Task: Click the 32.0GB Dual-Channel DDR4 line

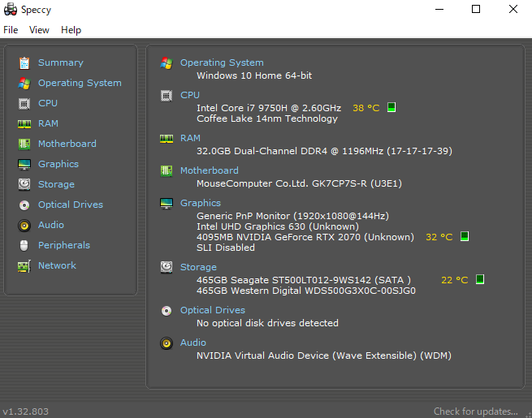Action: click(x=324, y=151)
